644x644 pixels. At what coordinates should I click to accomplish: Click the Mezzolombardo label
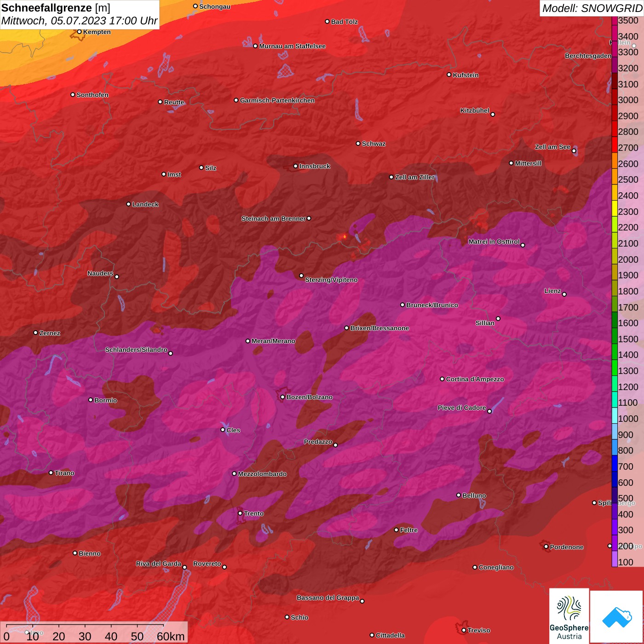[262, 474]
